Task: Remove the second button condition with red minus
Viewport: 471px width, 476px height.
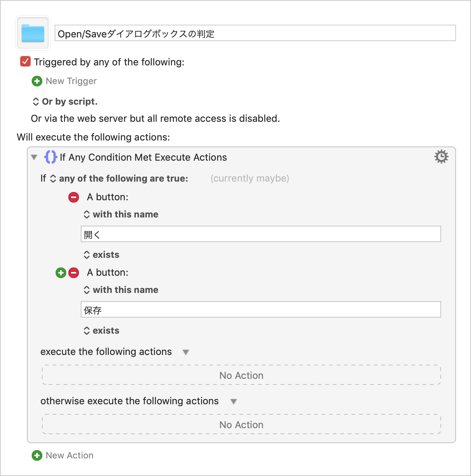Action: [x=74, y=273]
